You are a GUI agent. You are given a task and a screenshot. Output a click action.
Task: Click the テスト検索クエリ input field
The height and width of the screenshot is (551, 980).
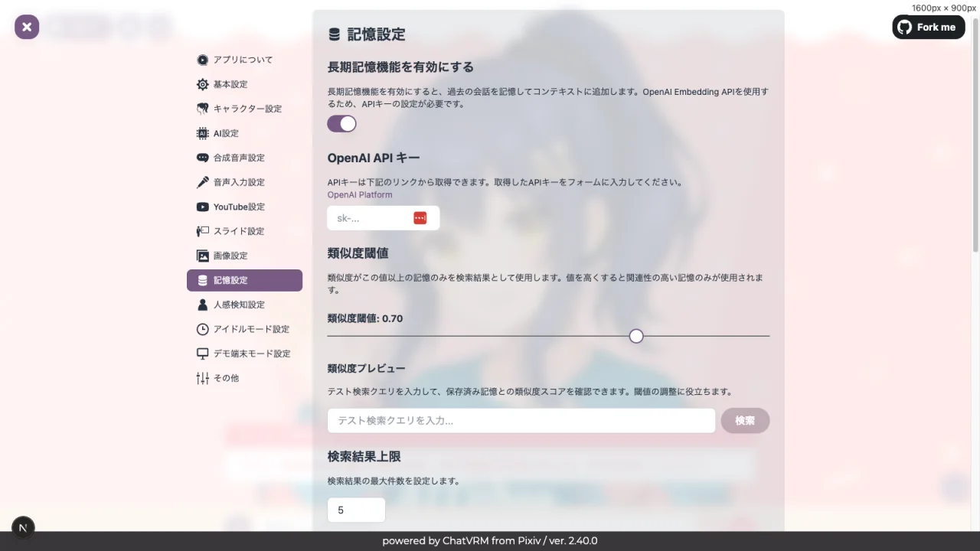pos(521,420)
